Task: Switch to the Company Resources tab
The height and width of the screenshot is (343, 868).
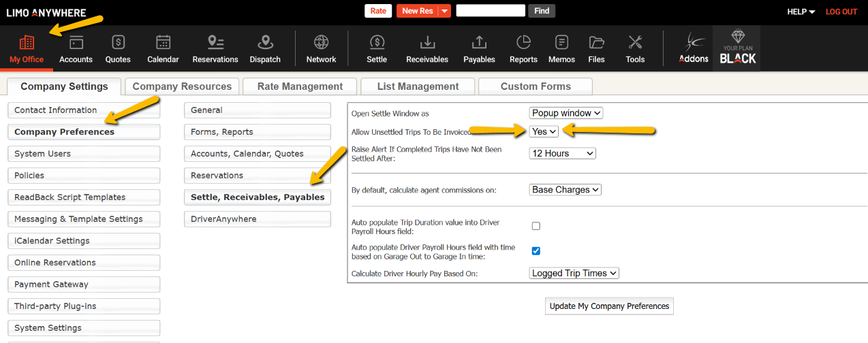Action: coord(182,86)
